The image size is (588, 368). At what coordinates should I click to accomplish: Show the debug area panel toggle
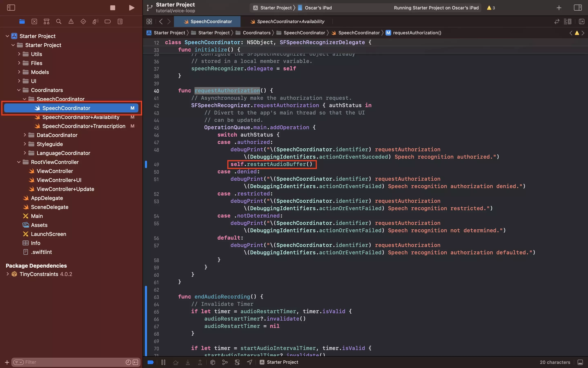[x=580, y=362]
